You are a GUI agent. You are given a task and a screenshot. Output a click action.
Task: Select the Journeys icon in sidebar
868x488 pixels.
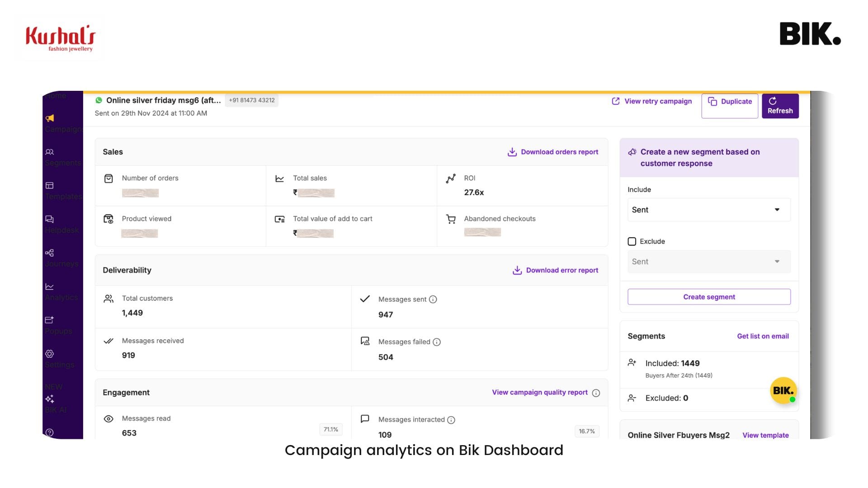50,253
